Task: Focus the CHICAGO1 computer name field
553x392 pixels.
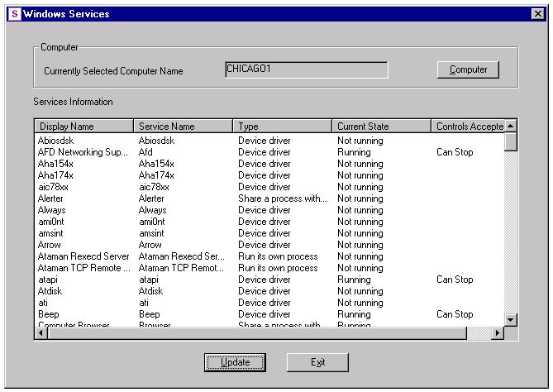Action: pos(307,69)
